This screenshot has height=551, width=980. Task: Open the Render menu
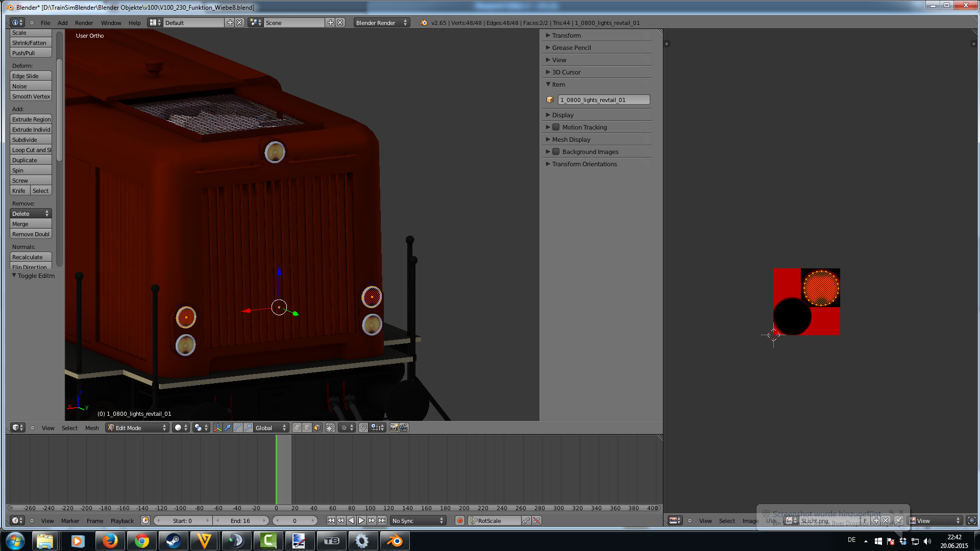tap(84, 22)
